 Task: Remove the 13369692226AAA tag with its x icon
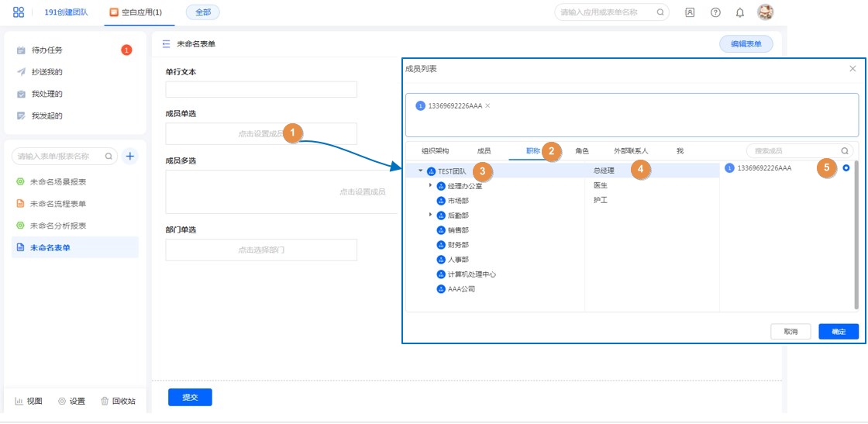click(x=487, y=105)
